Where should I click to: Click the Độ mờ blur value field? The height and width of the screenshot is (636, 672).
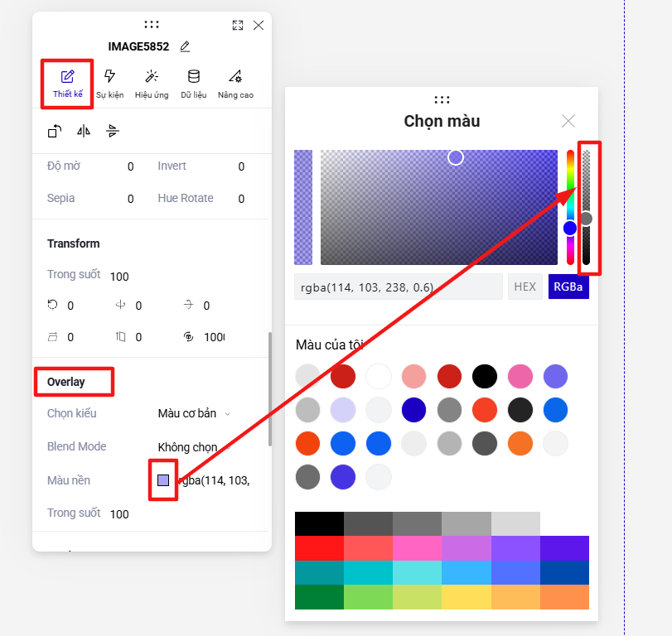[x=131, y=166]
